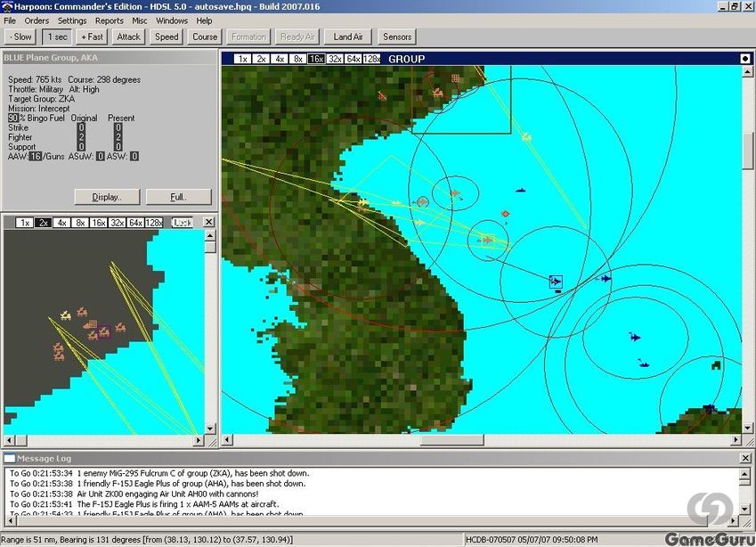Open the Orders menu
This screenshot has height=547, width=756.
point(37,20)
